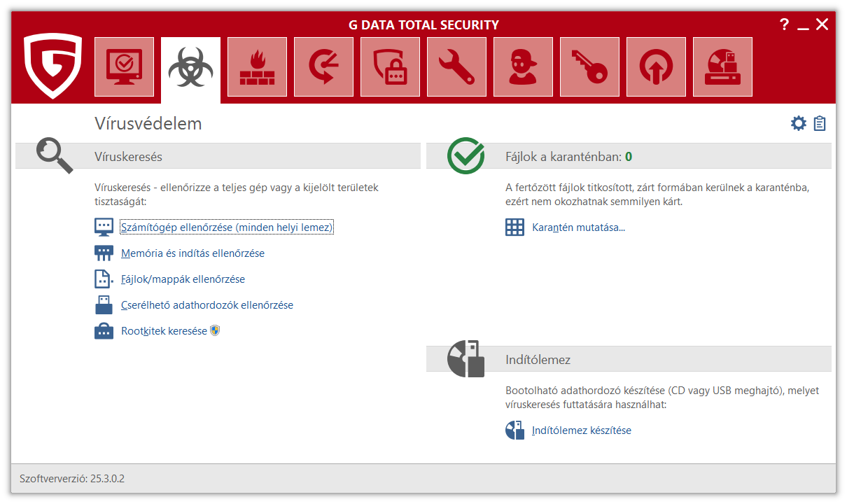Open help with the question mark
Viewport: 847px width, 504px height.
coord(784,24)
